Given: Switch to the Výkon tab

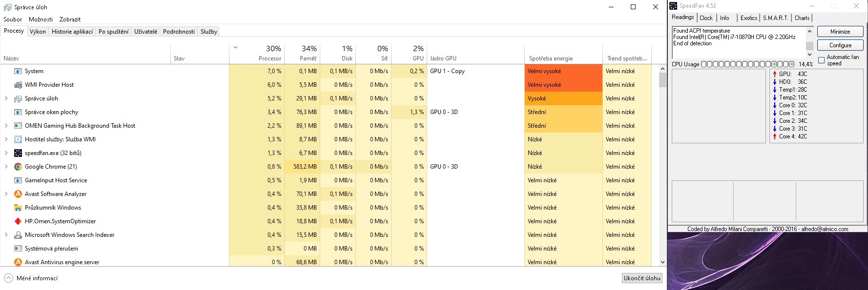Looking at the screenshot, I should coord(38,32).
